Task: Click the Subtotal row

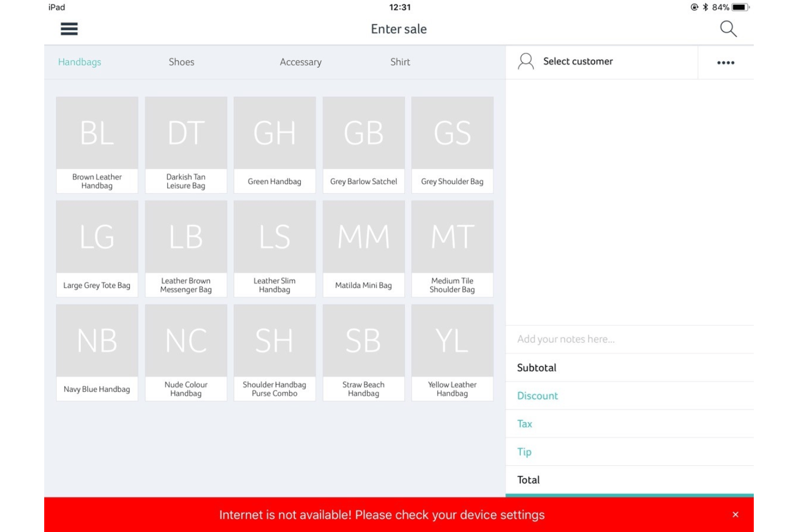Action: point(629,368)
